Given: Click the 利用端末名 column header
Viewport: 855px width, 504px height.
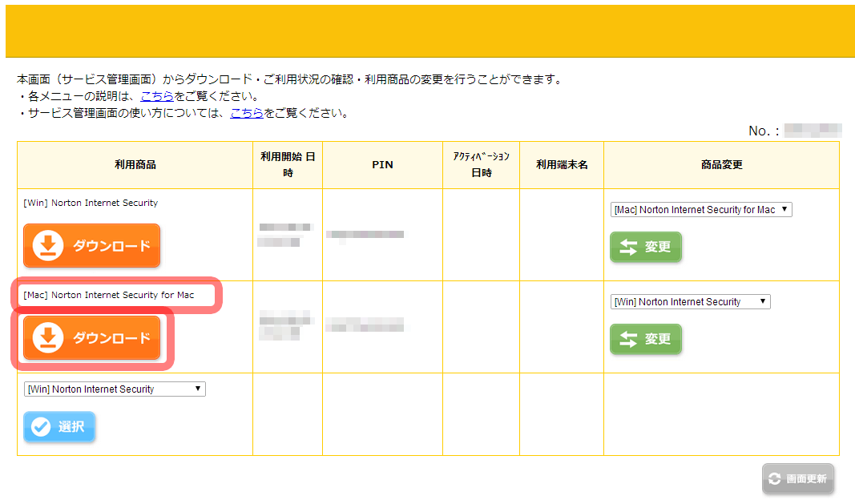Looking at the screenshot, I should coord(562,165).
